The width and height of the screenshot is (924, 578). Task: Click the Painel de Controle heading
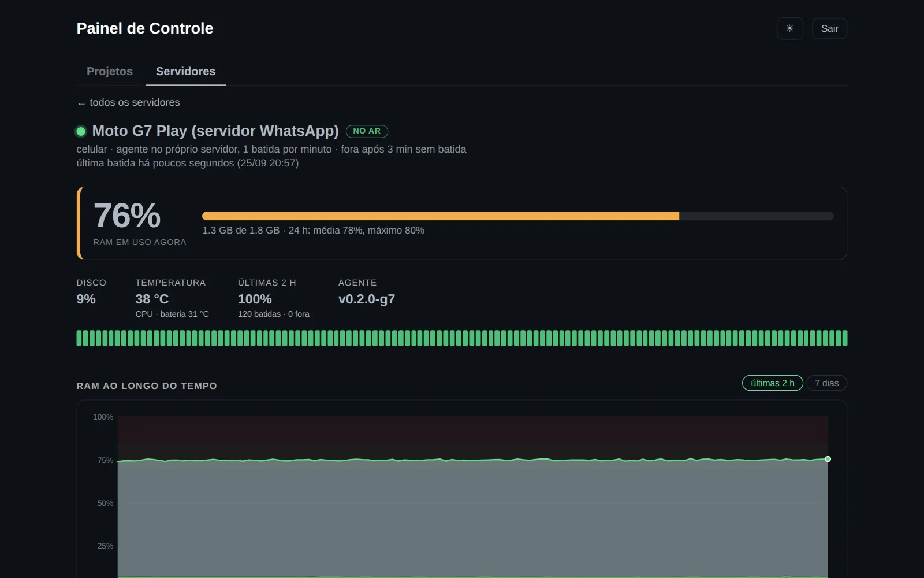click(145, 28)
